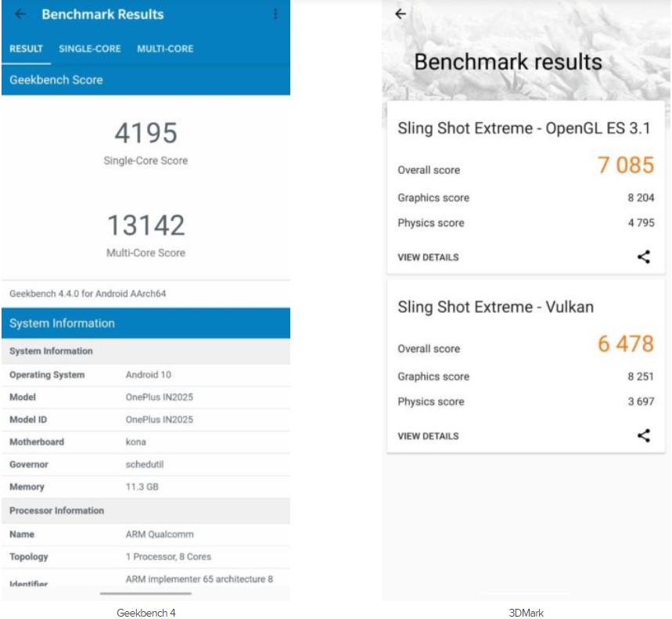Switch to the RESULT tab

(x=26, y=49)
